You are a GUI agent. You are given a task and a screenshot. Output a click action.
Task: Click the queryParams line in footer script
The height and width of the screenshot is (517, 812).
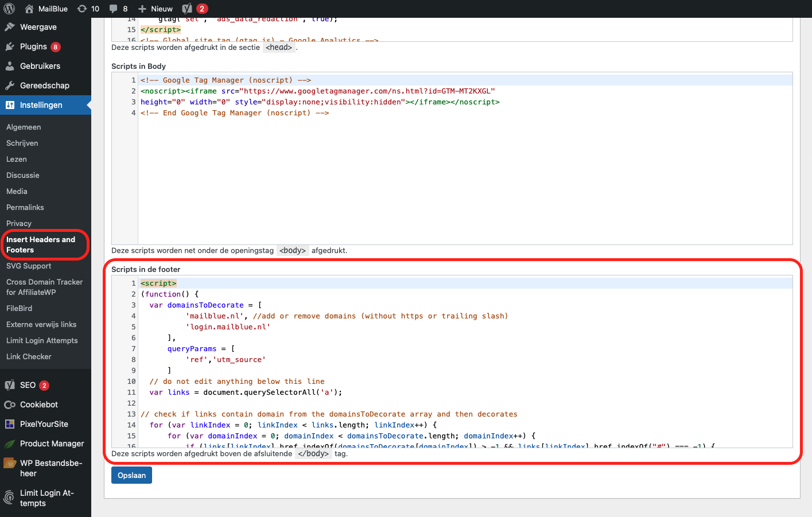[201, 349]
